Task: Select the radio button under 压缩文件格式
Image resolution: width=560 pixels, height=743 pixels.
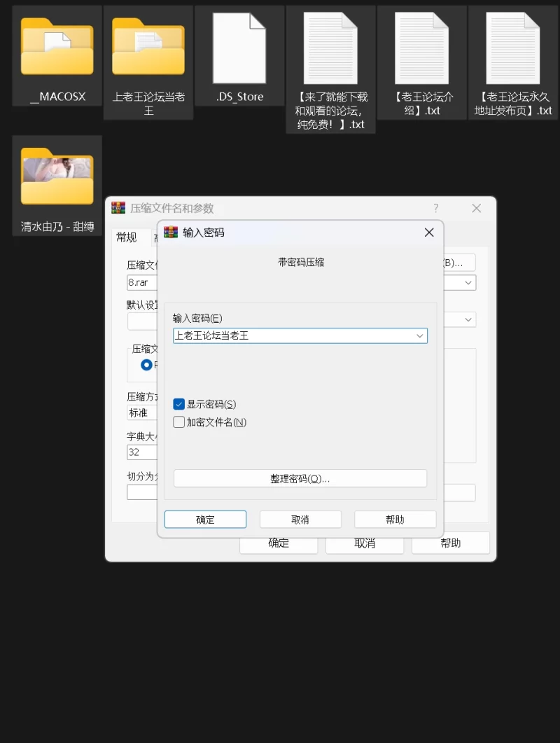Action: click(x=146, y=365)
